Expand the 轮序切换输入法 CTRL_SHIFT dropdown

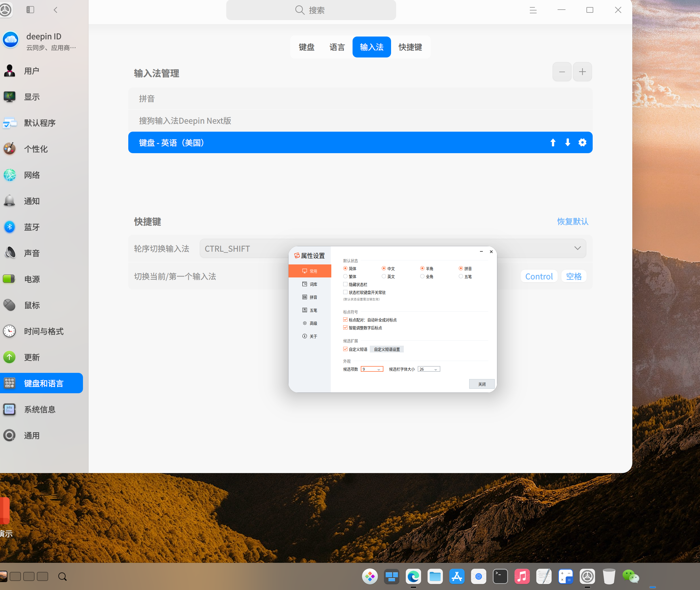pyautogui.click(x=393, y=249)
